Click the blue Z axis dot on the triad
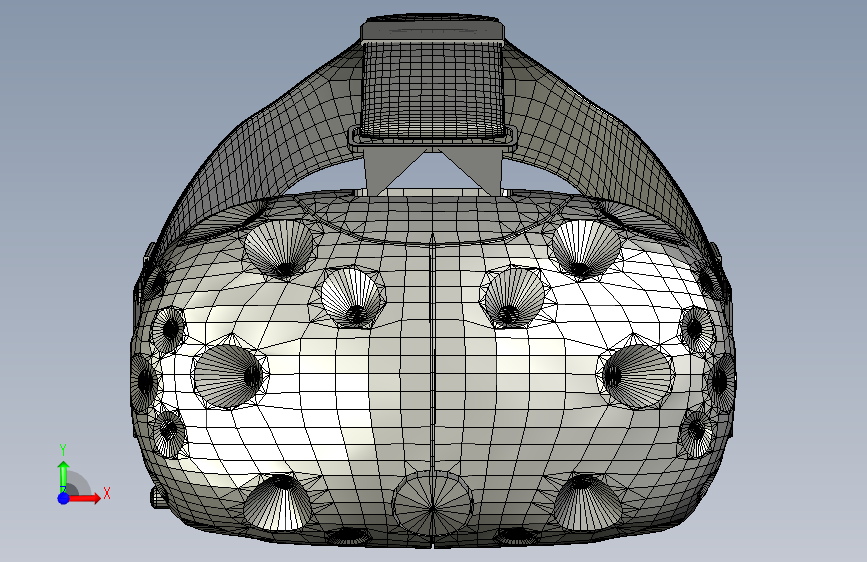This screenshot has width=867, height=562. [64, 498]
